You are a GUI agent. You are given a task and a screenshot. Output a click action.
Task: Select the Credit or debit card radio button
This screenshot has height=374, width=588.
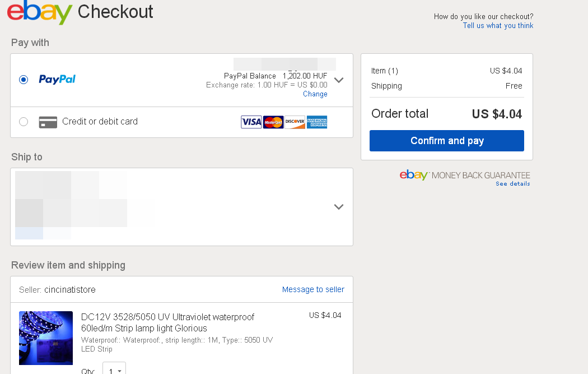24,122
